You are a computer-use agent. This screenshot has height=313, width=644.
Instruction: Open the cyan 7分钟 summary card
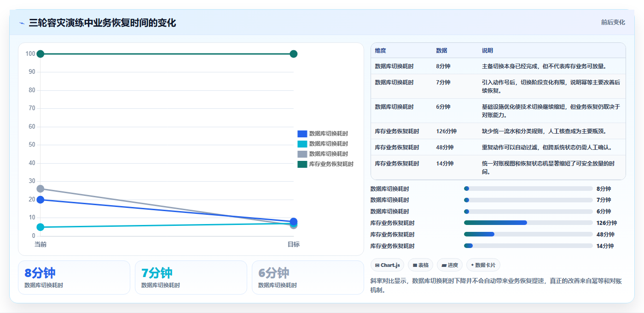pos(191,278)
